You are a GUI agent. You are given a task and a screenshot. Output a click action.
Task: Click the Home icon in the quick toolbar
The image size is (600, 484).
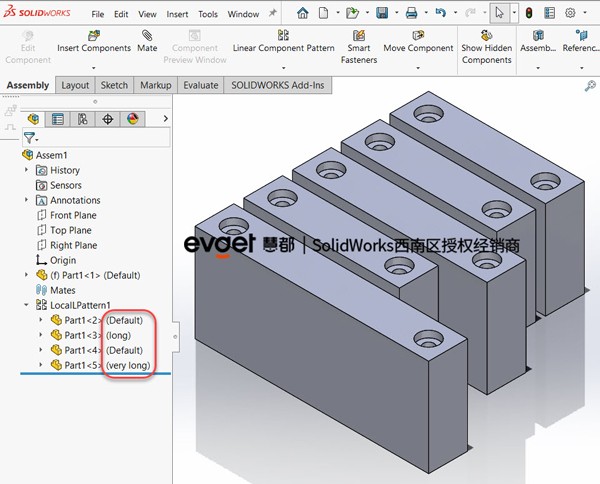tap(303, 13)
